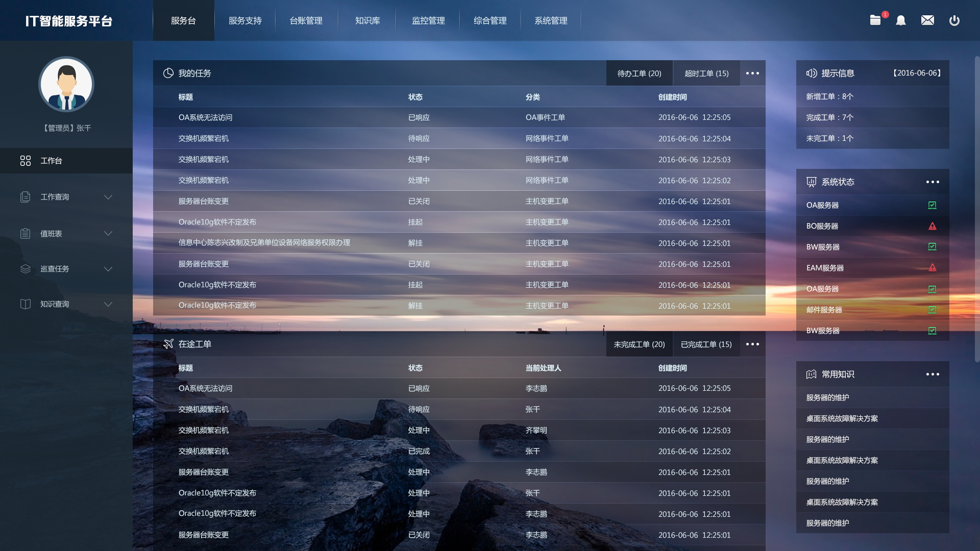Viewport: 980px width, 551px height.
Task: Select the 待办工单 (20) tab
Action: click(640, 73)
